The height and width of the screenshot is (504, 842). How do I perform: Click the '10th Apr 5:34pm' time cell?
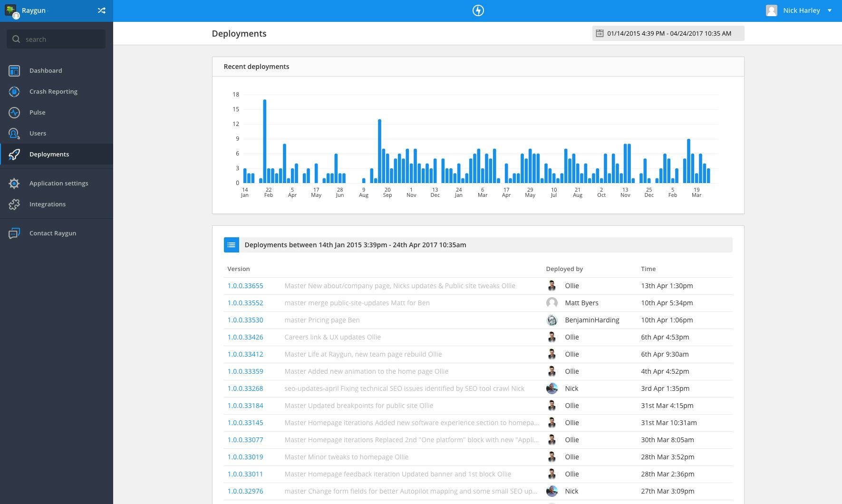[667, 303]
